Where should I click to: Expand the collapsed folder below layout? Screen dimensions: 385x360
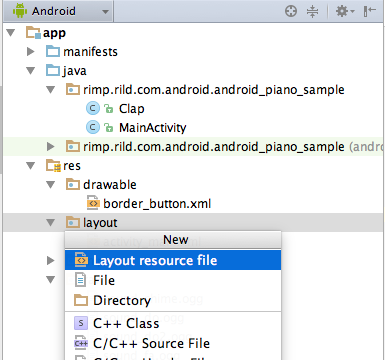pos(51,260)
